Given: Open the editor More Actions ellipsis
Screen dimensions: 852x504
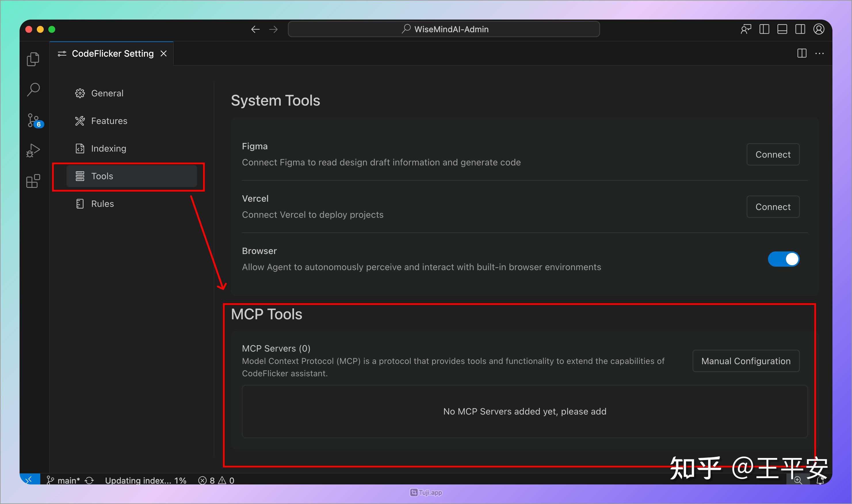Looking at the screenshot, I should pyautogui.click(x=819, y=53).
